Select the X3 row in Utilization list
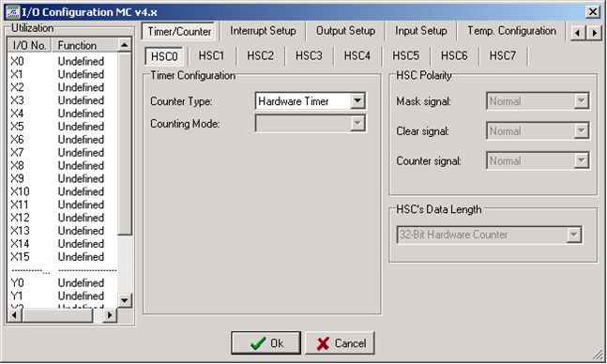Screen dimensions: 607x364 point(62,100)
